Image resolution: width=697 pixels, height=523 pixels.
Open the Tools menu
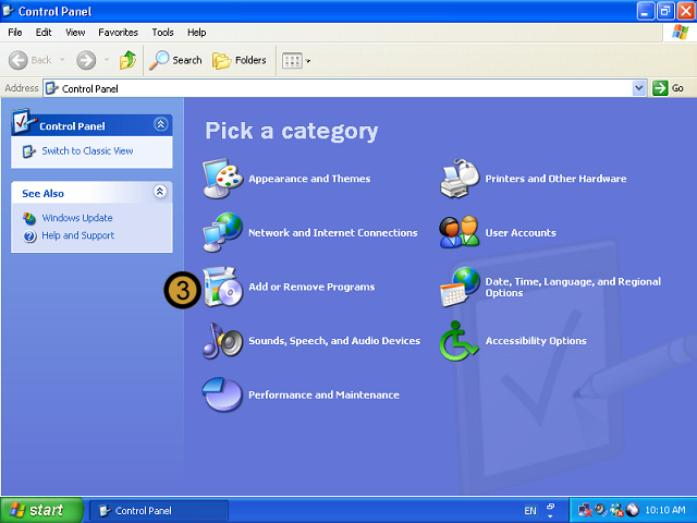(x=163, y=32)
